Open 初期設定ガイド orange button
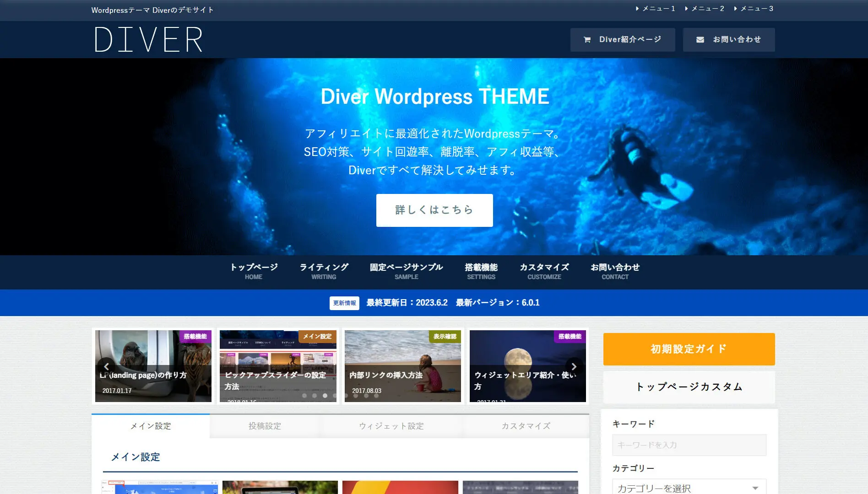Screen dimensions: 868x494 [689, 349]
